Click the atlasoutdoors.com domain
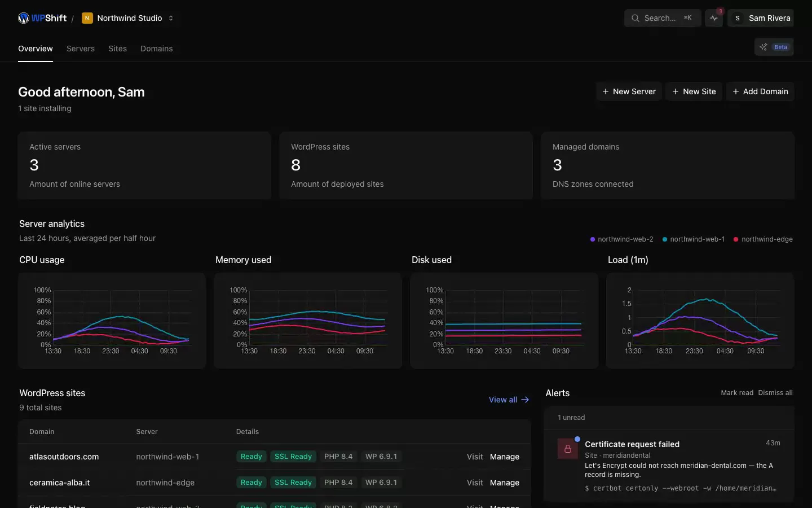Image resolution: width=812 pixels, height=508 pixels. pos(64,457)
